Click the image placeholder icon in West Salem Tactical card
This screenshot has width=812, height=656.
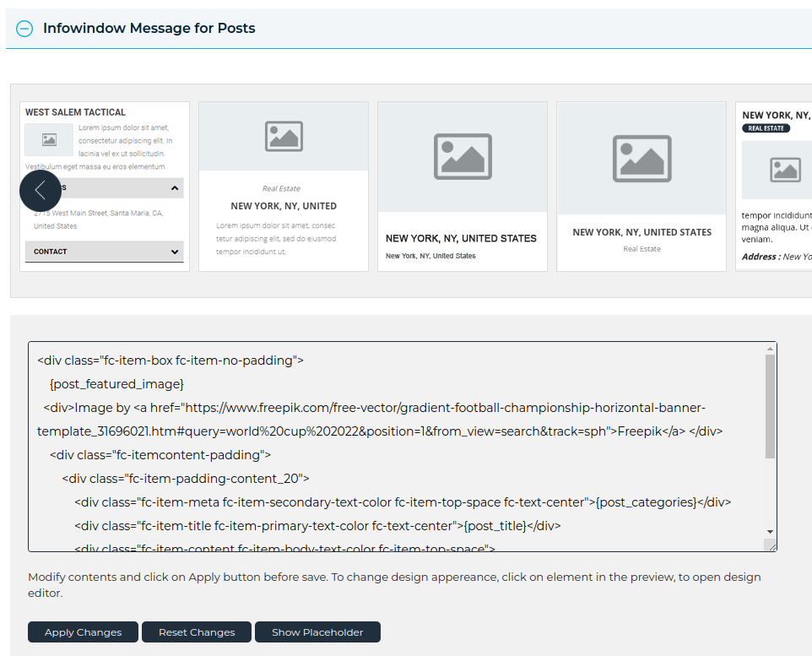48,140
